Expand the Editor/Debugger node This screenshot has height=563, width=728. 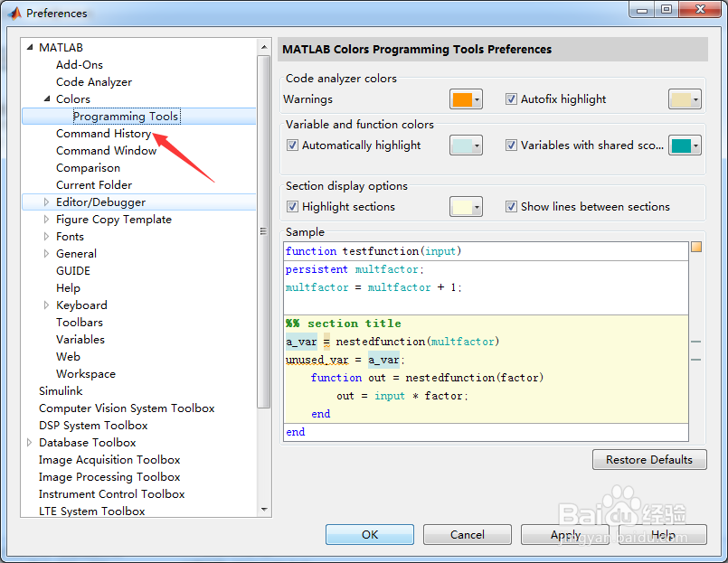pos(46,202)
